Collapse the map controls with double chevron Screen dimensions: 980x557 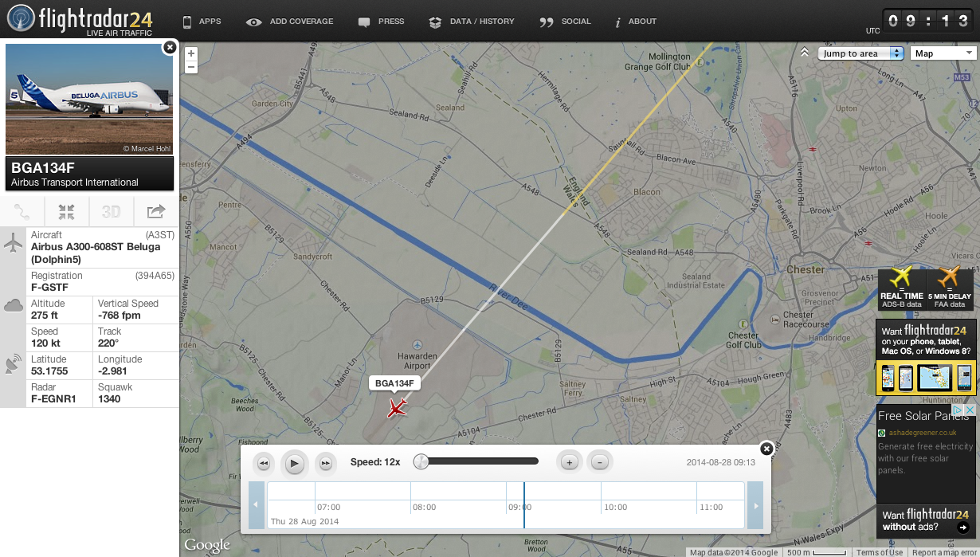(805, 53)
